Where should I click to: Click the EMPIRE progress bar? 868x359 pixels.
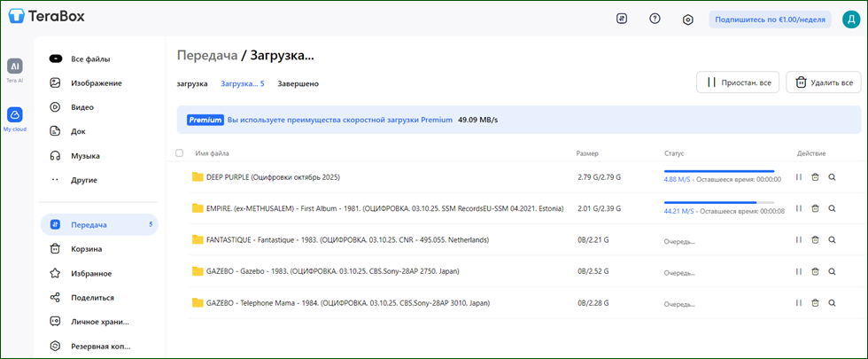(719, 203)
